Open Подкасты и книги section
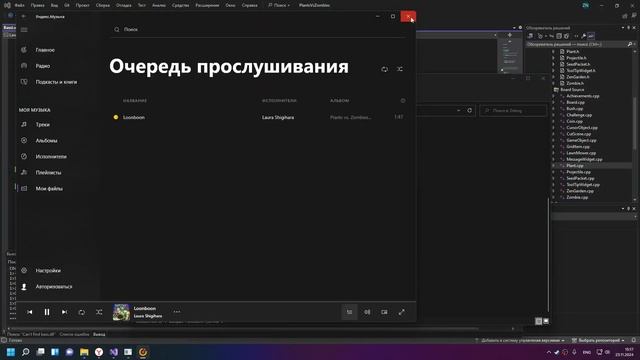640x360 pixels. 56,82
